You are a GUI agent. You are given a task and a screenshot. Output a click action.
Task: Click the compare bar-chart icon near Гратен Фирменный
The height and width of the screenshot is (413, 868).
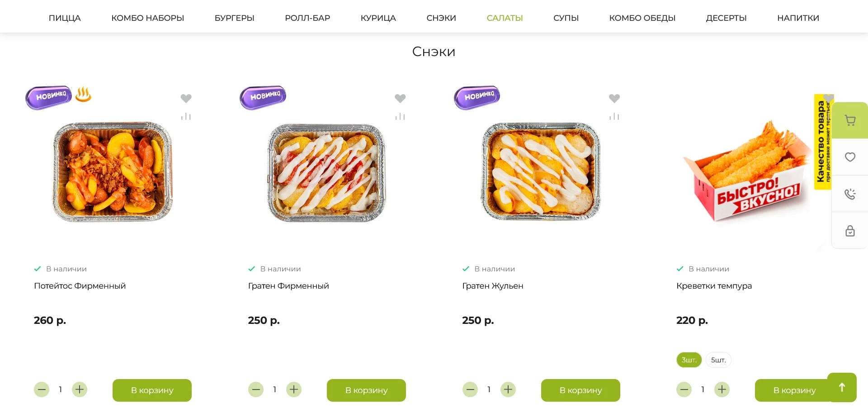[x=400, y=116]
